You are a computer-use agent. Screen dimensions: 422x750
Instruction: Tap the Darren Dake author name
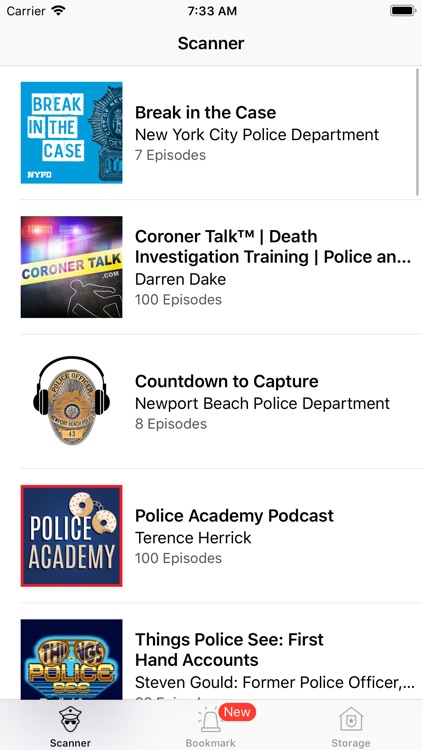180,279
